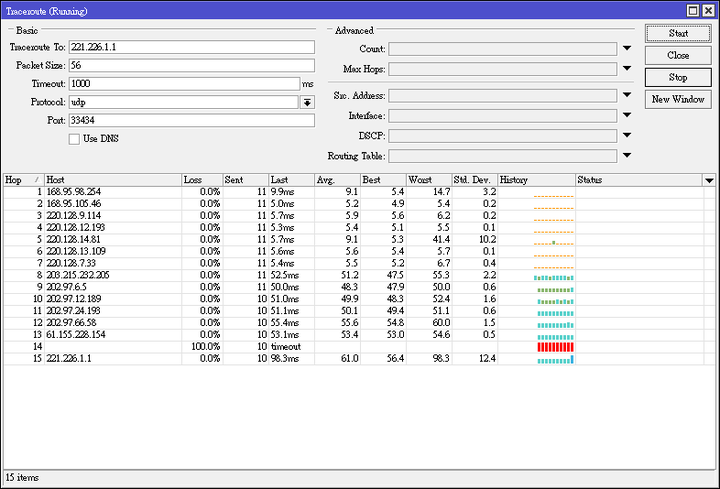
Task: Sort table by Loss column header
Action: (202, 180)
